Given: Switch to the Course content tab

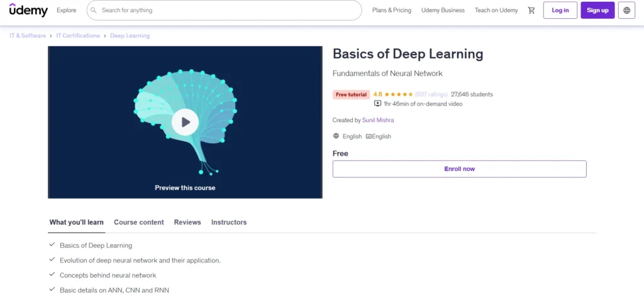Looking at the screenshot, I should pos(138,222).
